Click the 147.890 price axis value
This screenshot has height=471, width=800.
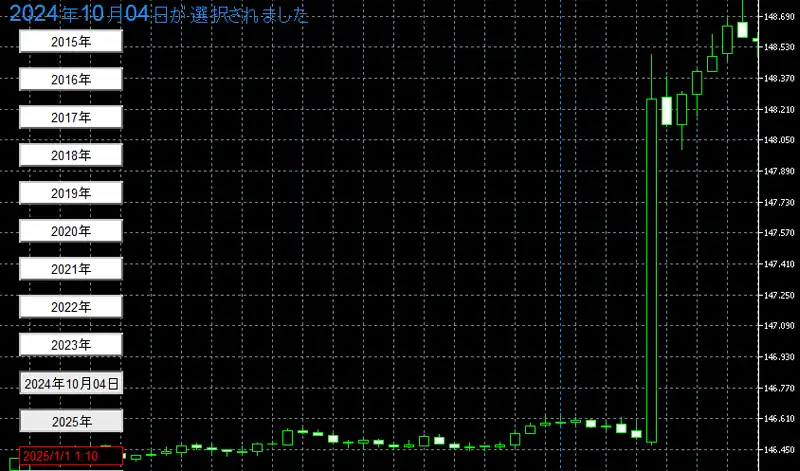779,171
